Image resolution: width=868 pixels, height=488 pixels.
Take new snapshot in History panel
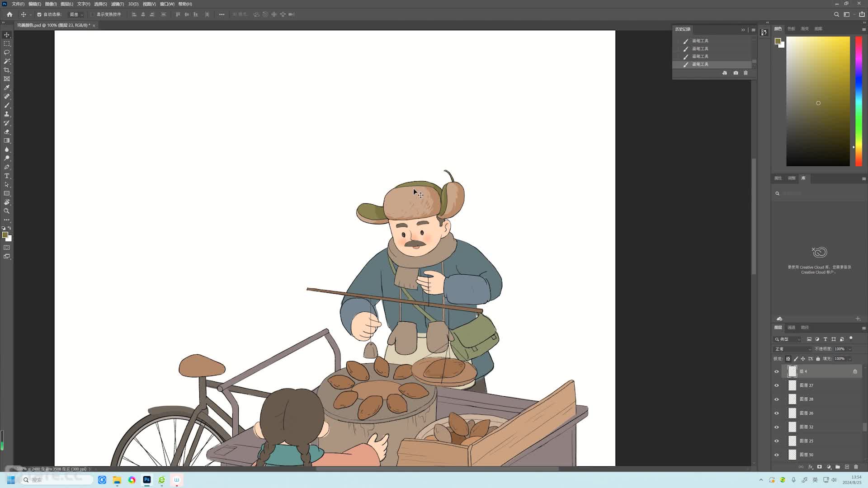tap(736, 73)
